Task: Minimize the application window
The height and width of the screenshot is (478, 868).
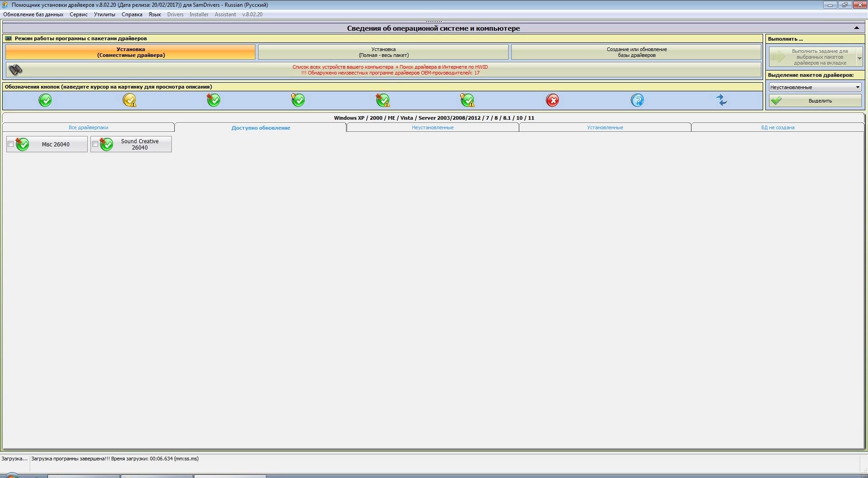Action: [x=830, y=5]
